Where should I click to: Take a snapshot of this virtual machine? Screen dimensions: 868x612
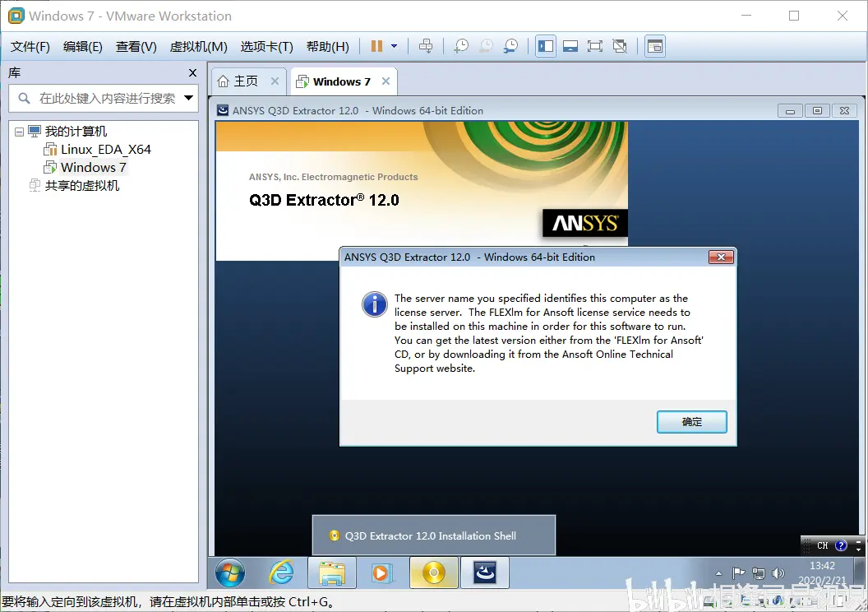click(460, 47)
